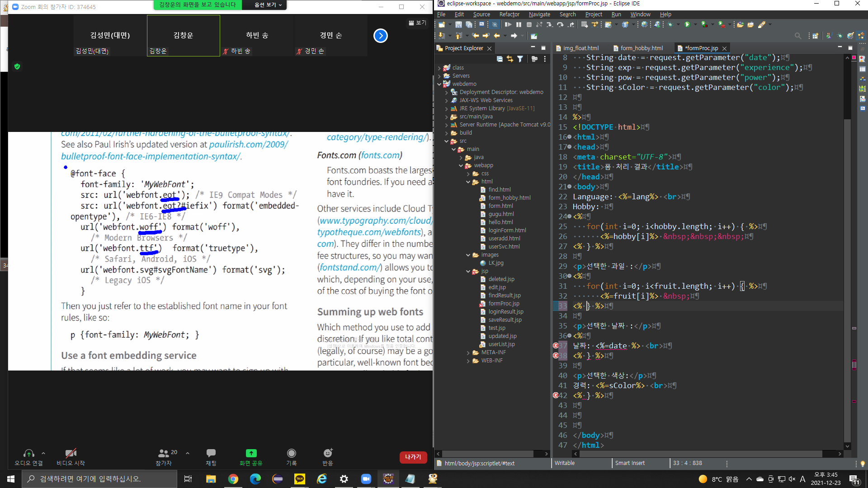The image size is (868, 488).
Task: Open KakaoTalk from the Windows taskbar
Action: click(300, 479)
